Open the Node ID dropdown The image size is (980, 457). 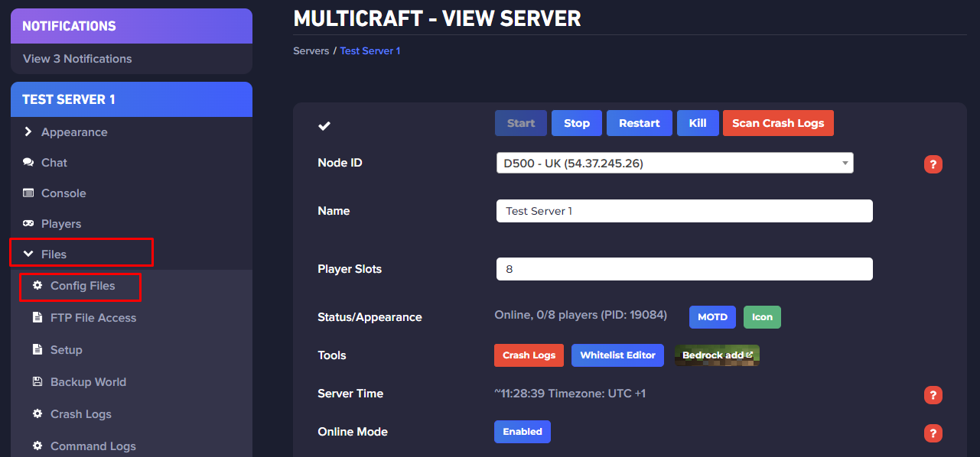674,163
